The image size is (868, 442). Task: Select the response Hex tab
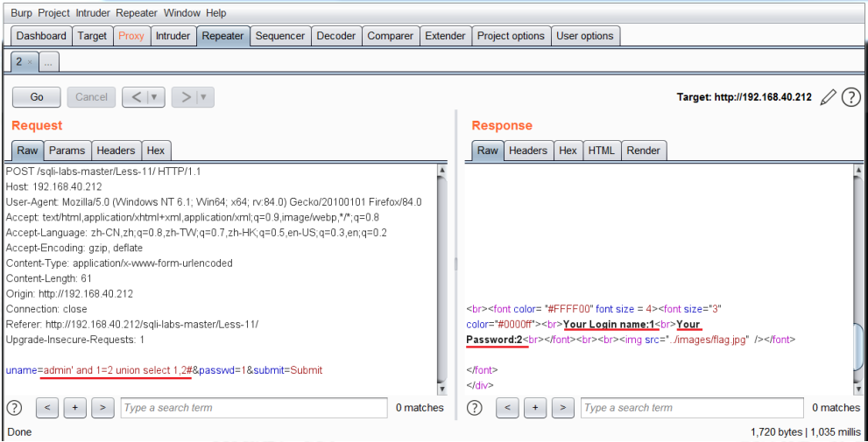(568, 151)
